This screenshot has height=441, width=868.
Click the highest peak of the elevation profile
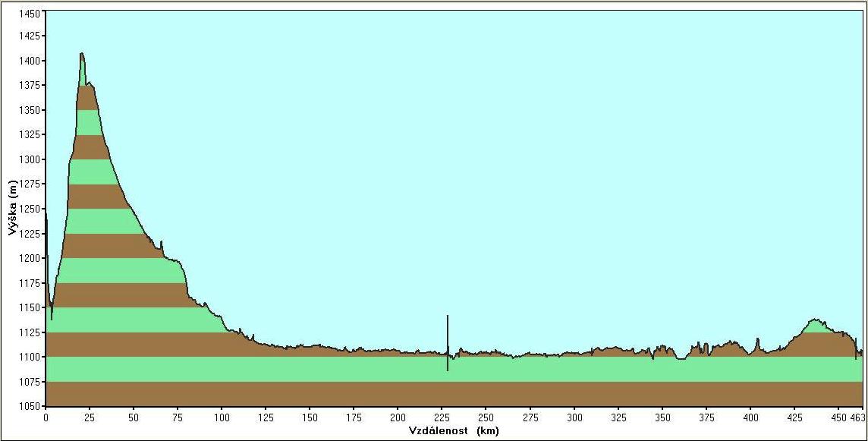coord(82,54)
